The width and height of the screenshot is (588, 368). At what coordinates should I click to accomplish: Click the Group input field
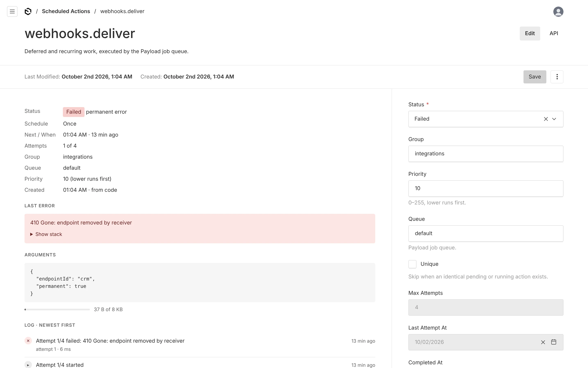486,154
